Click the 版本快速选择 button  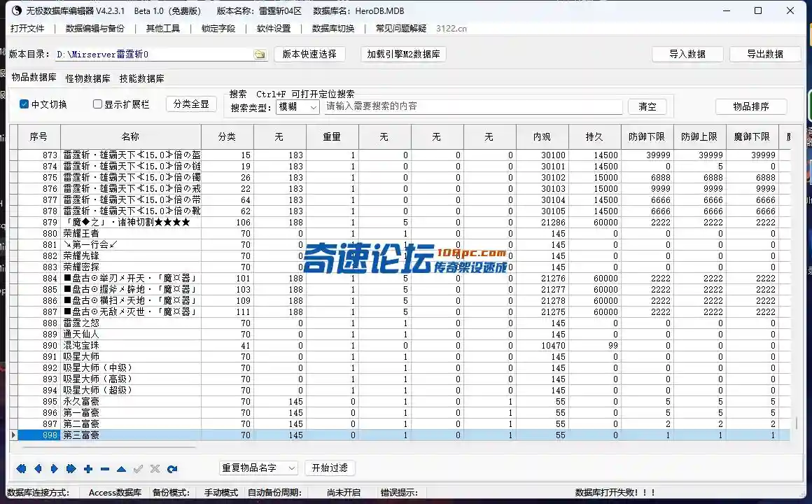coord(309,54)
